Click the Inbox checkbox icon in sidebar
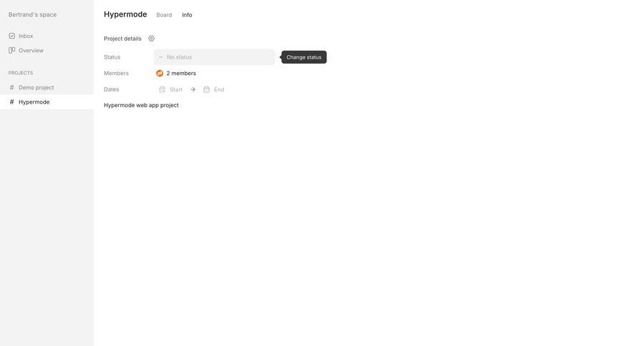The height and width of the screenshot is (346, 644). click(x=12, y=36)
